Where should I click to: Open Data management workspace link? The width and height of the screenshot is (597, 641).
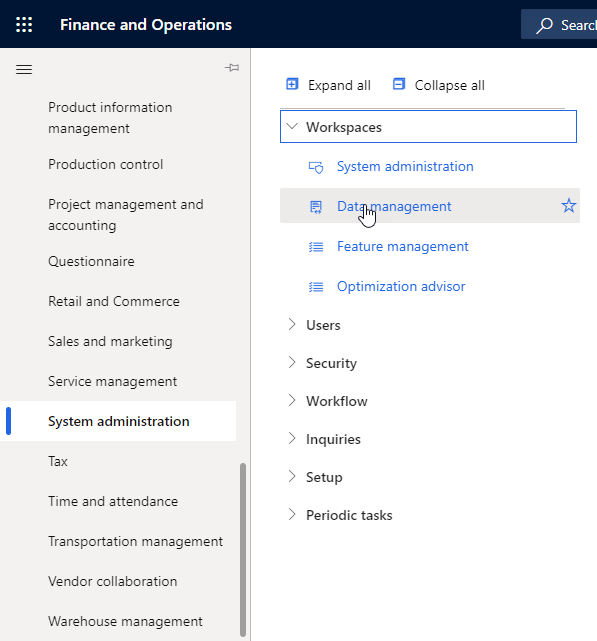[x=394, y=206]
